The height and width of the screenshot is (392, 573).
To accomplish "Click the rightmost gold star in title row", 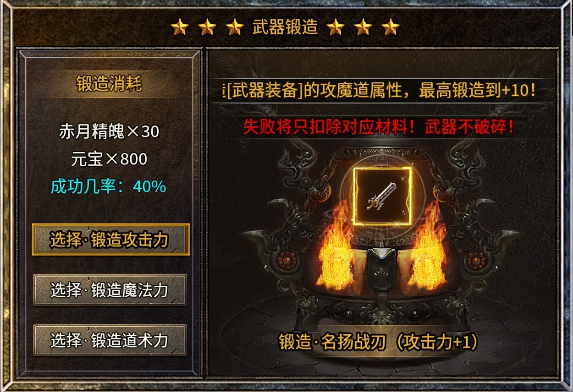I will tap(391, 27).
